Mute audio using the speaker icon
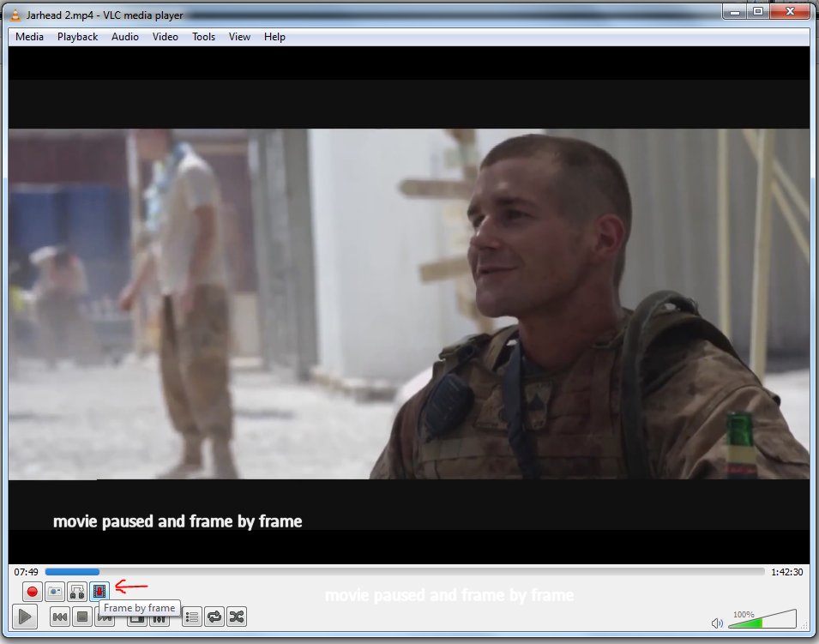The height and width of the screenshot is (644, 819). point(717,623)
